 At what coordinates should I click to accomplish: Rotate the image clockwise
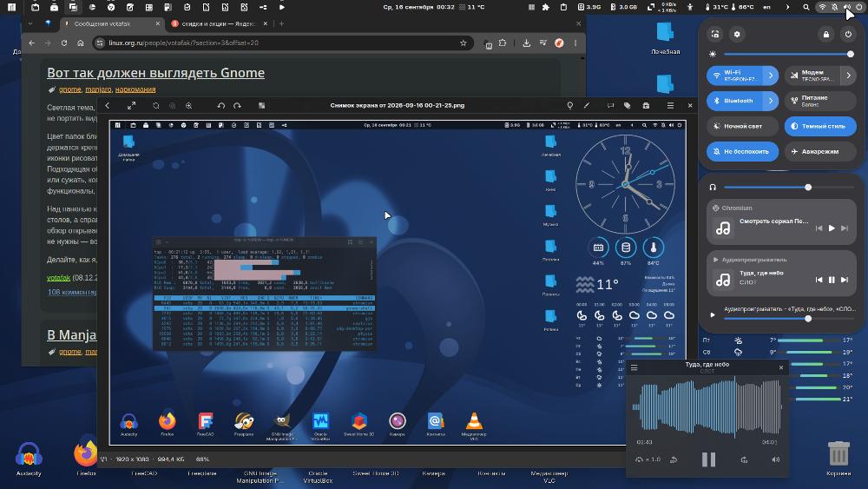coord(238,106)
